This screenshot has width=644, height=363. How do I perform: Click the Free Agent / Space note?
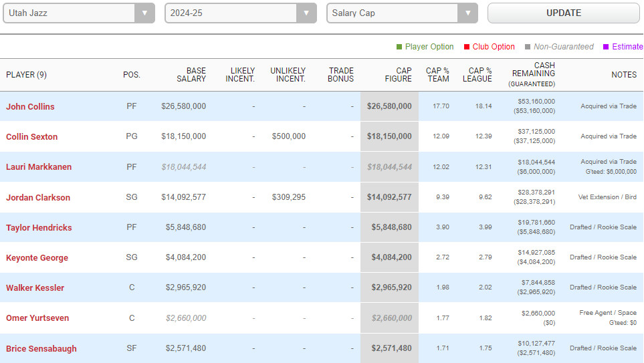pos(608,313)
